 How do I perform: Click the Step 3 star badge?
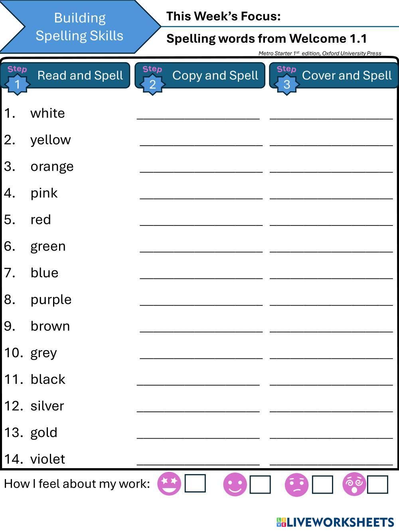(x=286, y=84)
